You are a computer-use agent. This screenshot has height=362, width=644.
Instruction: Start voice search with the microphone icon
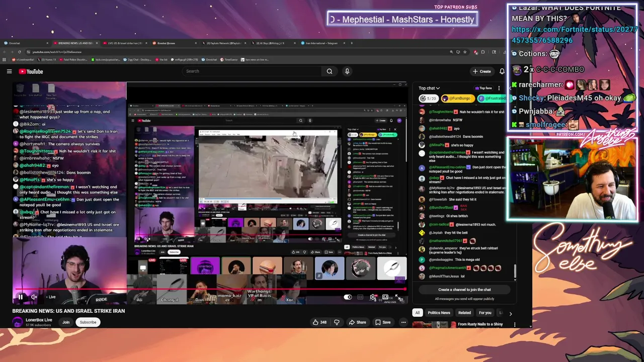(347, 71)
